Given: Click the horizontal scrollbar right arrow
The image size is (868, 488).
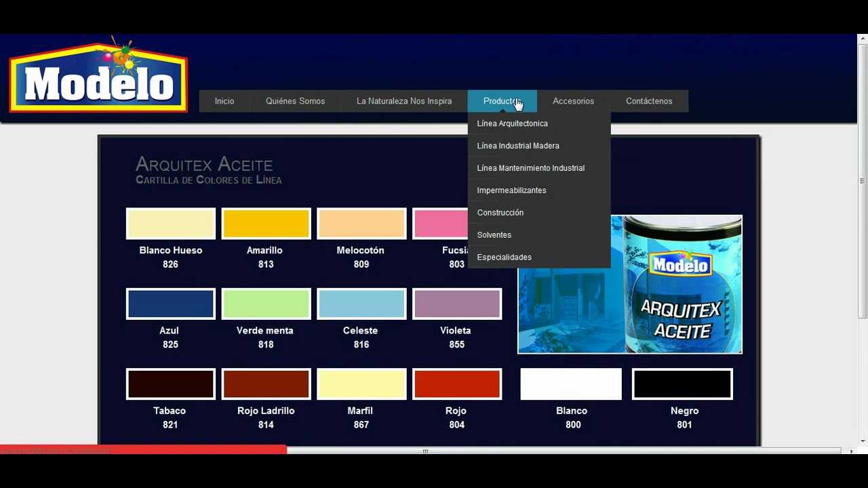Looking at the screenshot, I should (x=851, y=451).
